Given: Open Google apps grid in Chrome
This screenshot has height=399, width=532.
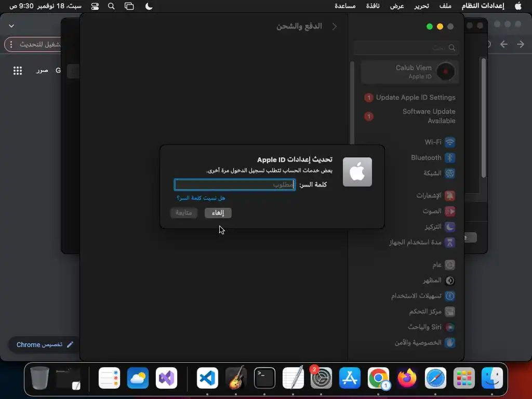Looking at the screenshot, I should click(18, 71).
